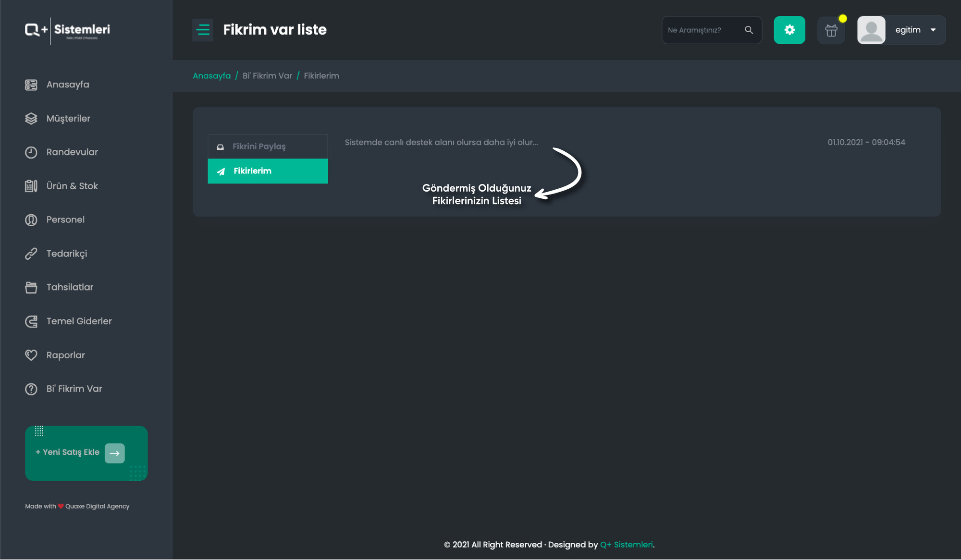Viewport: 961px width, 560px height.
Task: Expand the egitim user dropdown arrow
Action: (x=933, y=30)
